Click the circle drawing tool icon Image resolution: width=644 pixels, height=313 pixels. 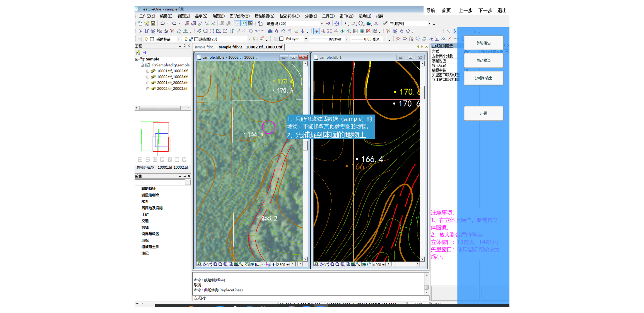point(360,24)
